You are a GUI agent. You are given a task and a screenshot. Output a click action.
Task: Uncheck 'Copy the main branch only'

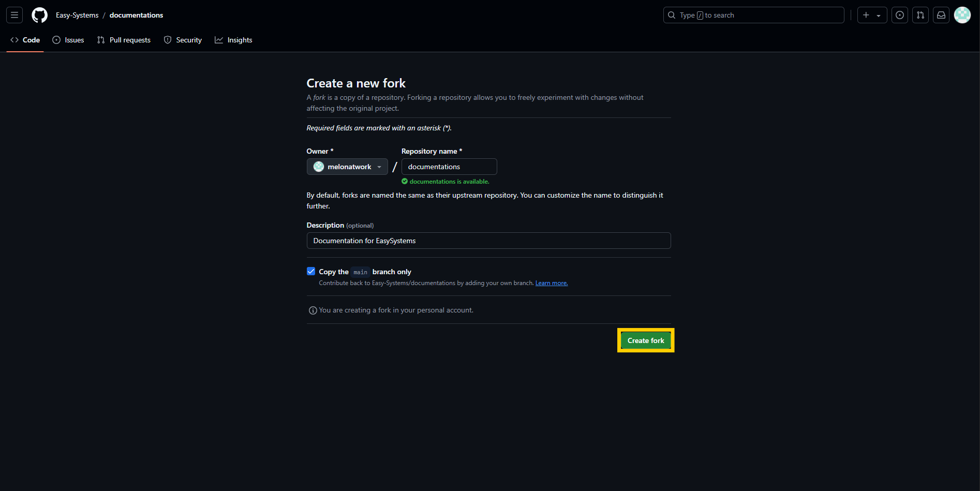[310, 271]
